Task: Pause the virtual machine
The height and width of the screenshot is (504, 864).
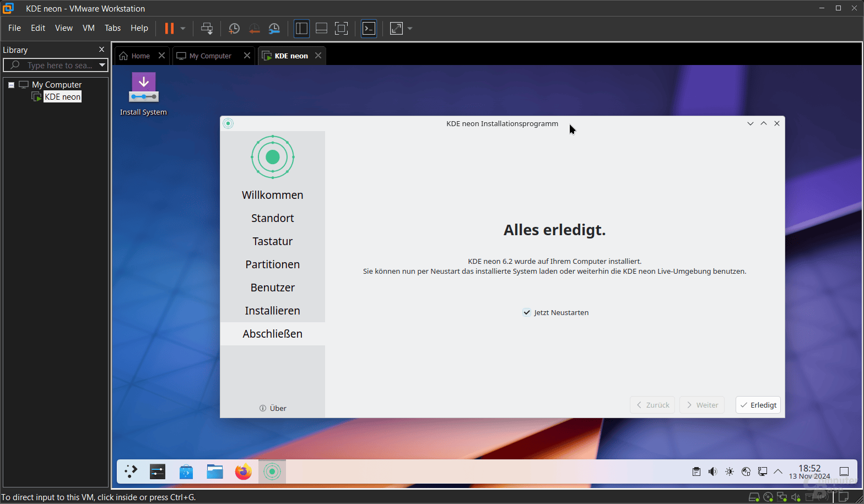Action: (x=169, y=28)
